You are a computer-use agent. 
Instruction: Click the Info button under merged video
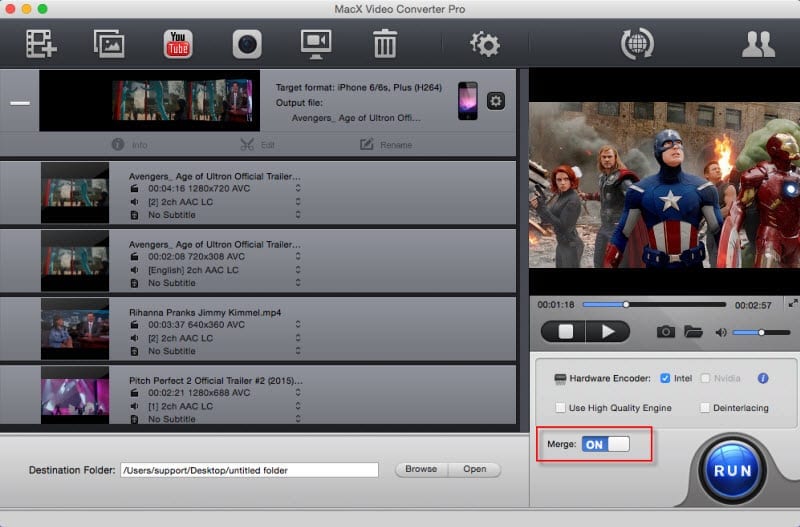point(130,145)
